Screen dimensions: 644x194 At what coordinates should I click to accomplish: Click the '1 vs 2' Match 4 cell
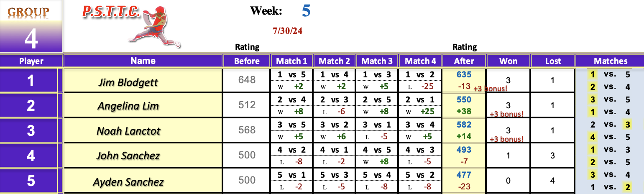pyautogui.click(x=420, y=74)
